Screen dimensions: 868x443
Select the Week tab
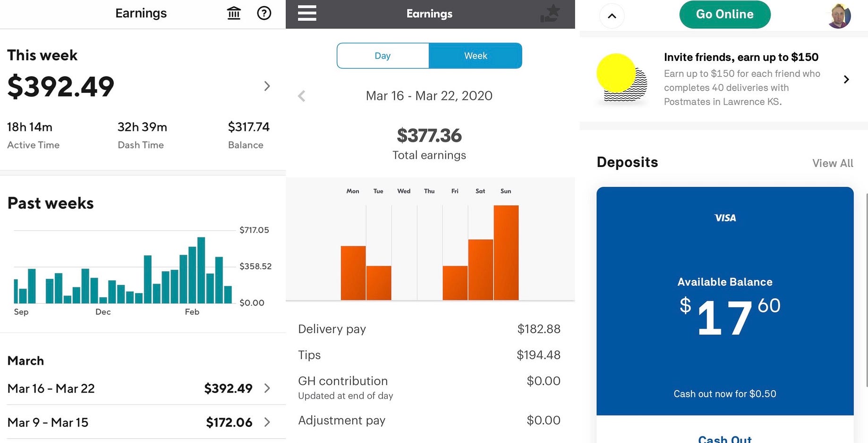pos(476,56)
